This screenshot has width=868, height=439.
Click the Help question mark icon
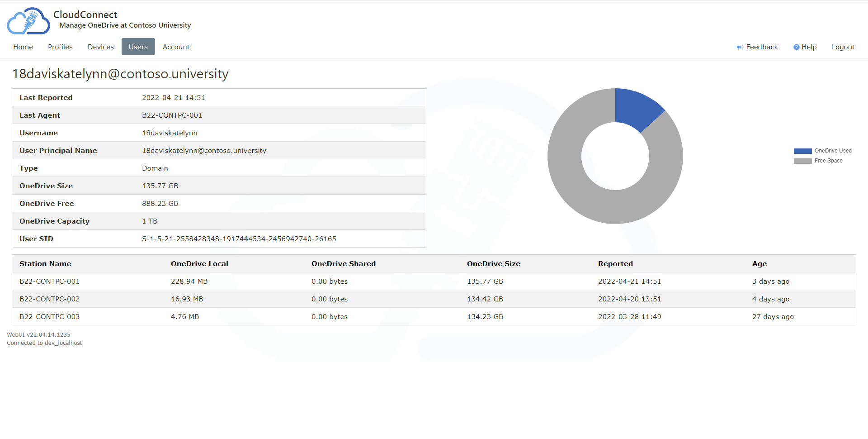click(796, 47)
